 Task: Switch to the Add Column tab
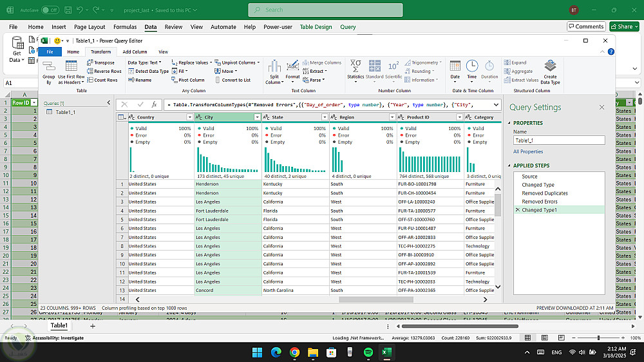click(135, 52)
